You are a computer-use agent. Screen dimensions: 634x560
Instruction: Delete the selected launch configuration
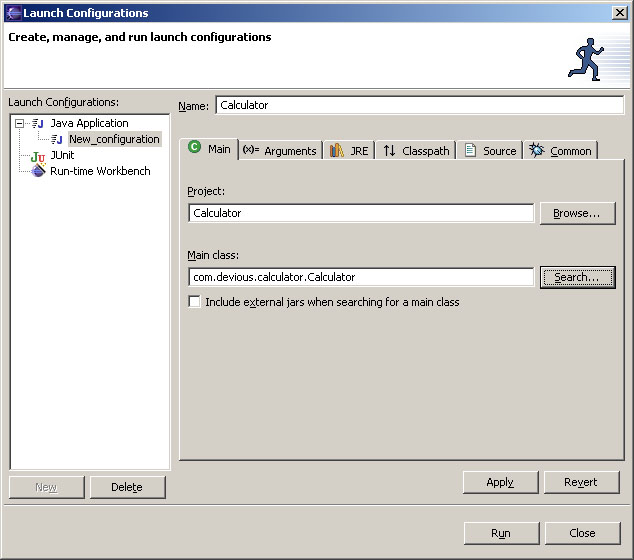[127, 487]
